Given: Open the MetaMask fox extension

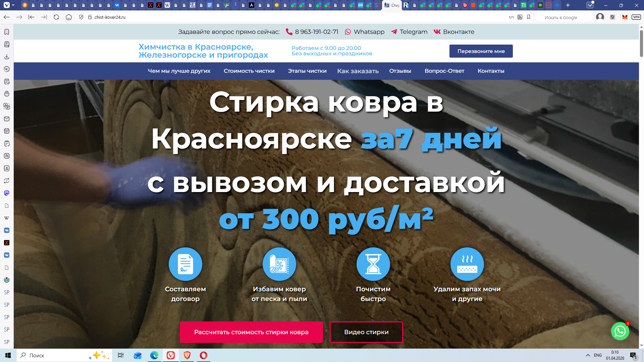Looking at the screenshot, I should coord(625,17).
